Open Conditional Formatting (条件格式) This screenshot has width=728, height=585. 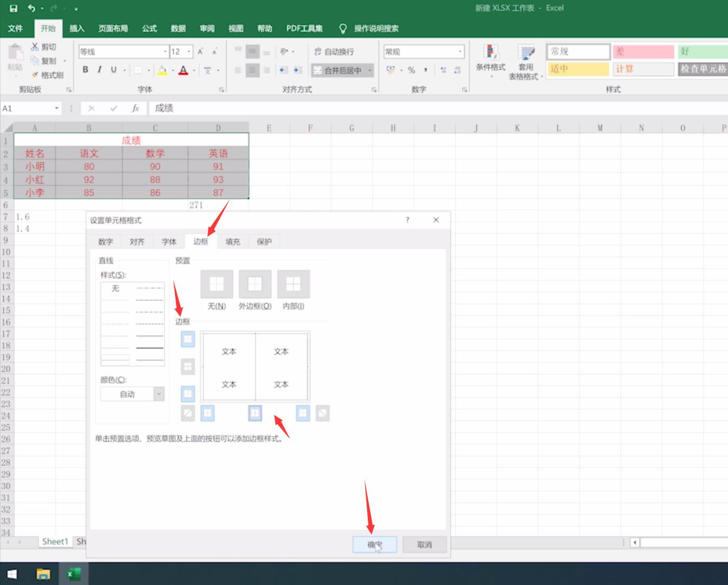[491, 61]
